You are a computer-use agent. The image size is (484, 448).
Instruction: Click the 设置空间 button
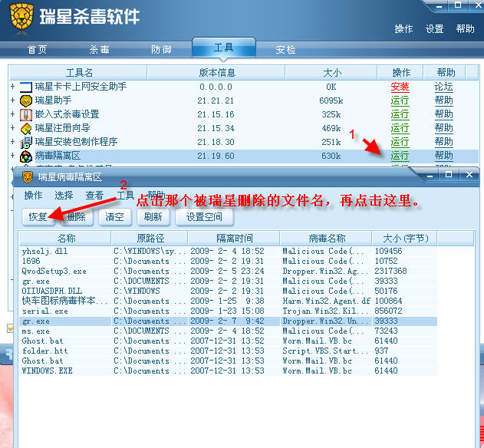pos(204,217)
